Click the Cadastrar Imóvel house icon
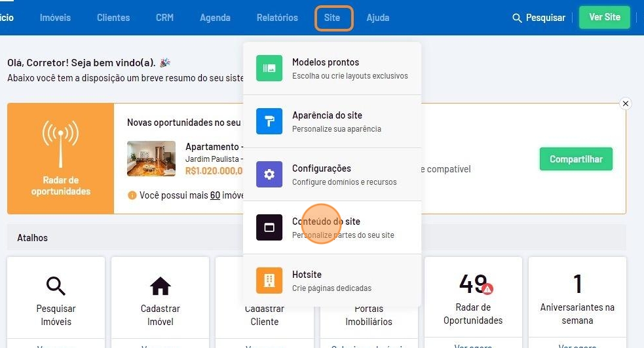 [160, 286]
